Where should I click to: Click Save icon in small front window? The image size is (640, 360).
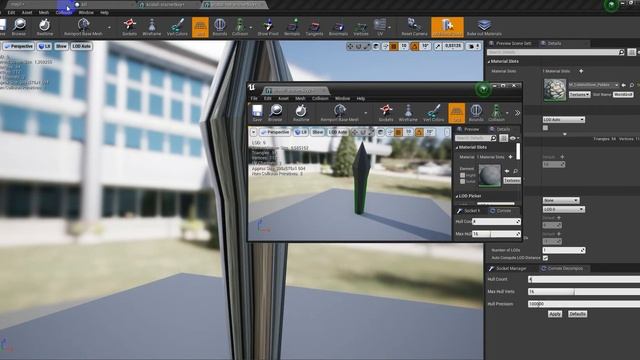point(257,113)
